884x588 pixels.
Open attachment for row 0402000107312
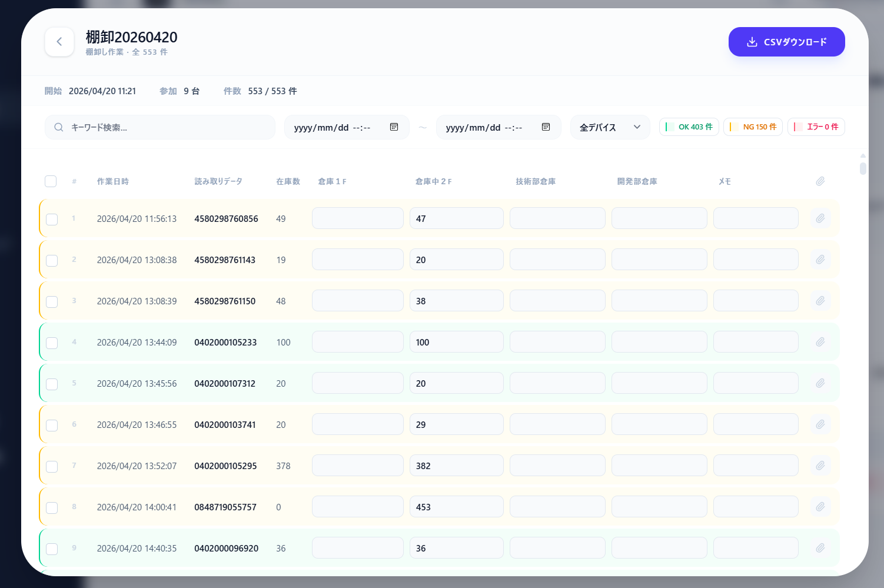[820, 383]
